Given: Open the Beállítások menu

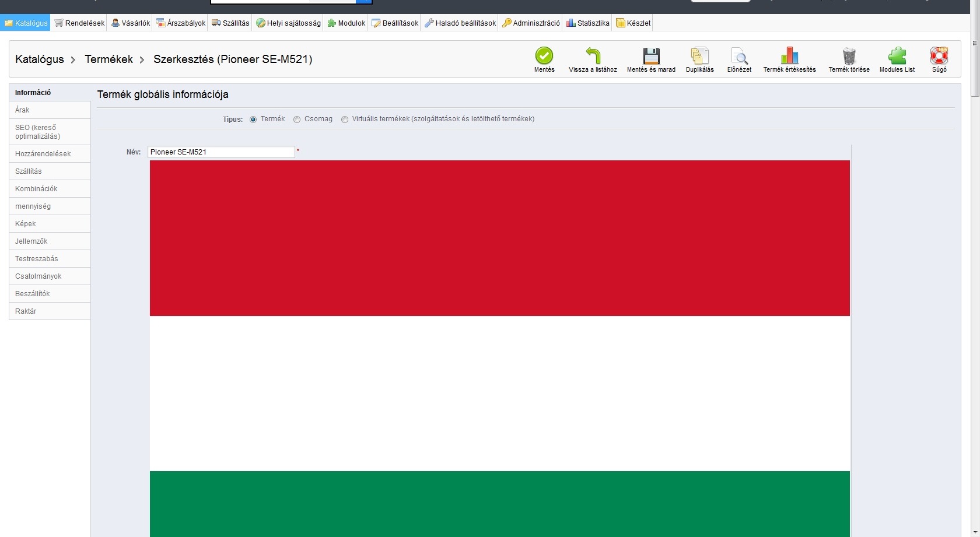Looking at the screenshot, I should [x=395, y=23].
